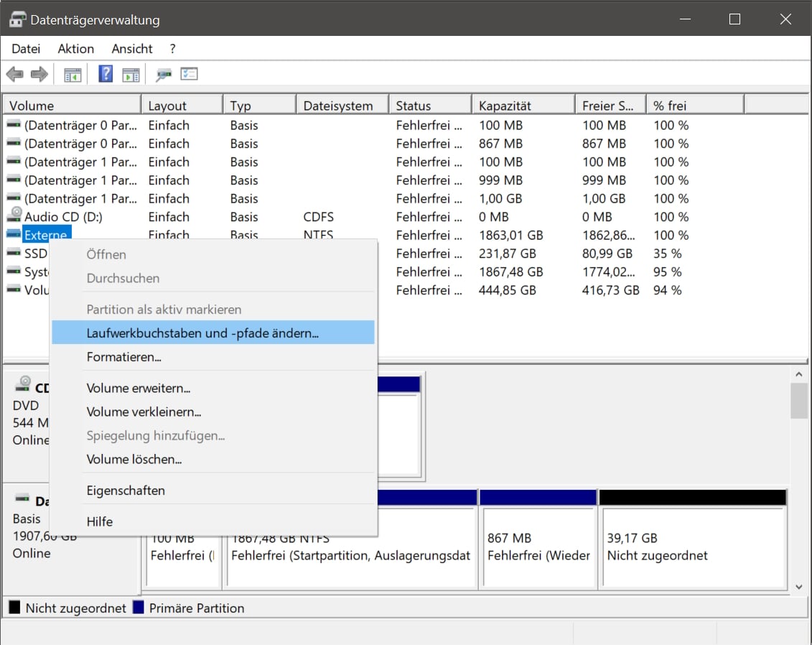Sort by the Volume column header
Image resolution: width=812 pixels, height=645 pixels.
click(72, 105)
